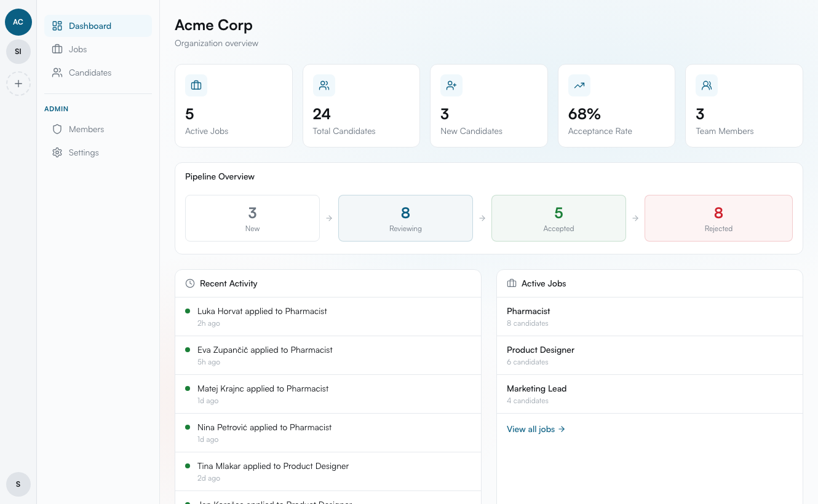818x504 pixels.
Task: Click the Recent Activity heading text
Action: [x=228, y=283]
